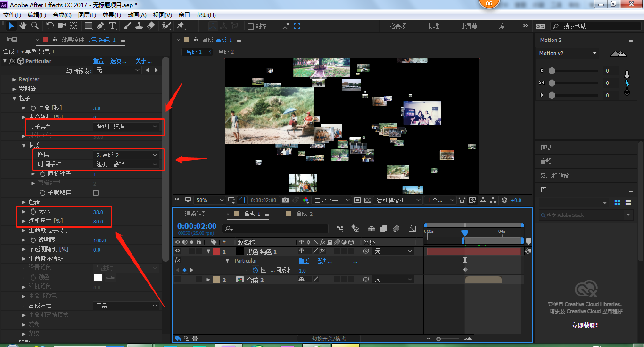Enable the 对齐 snapping checkbox
The height and width of the screenshot is (347, 644).
pyautogui.click(x=251, y=26)
